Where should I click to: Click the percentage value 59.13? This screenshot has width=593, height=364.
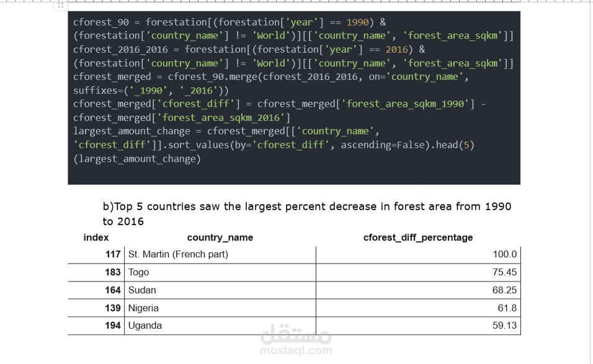(504, 326)
